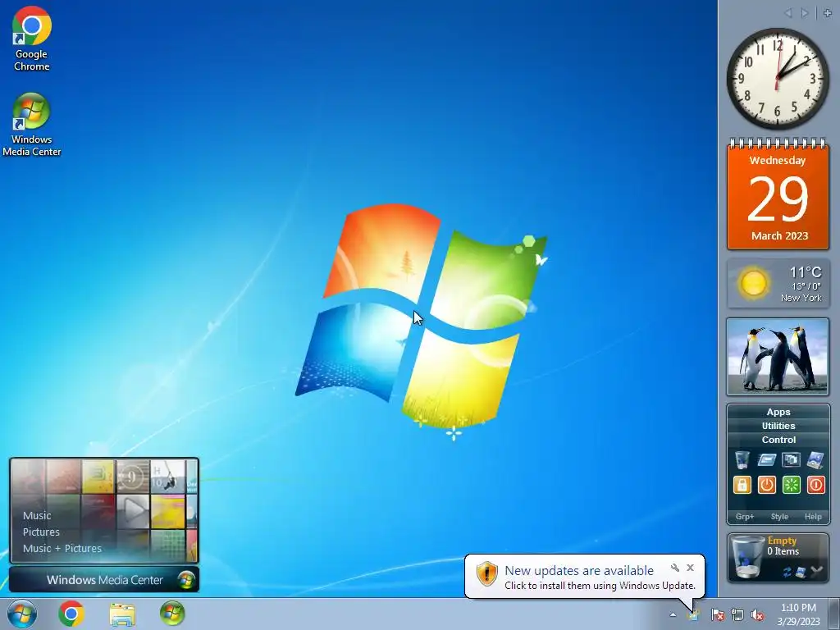Click the sun icon in weather gadget
The width and height of the screenshot is (840, 630).
click(753, 283)
